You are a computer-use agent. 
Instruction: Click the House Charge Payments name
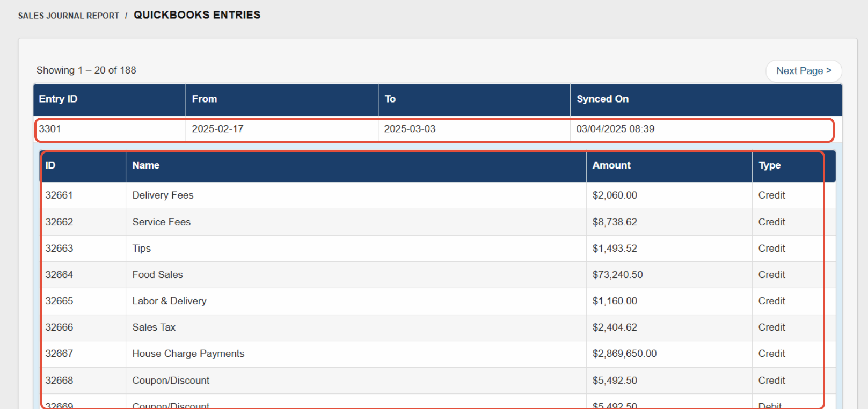(x=188, y=354)
